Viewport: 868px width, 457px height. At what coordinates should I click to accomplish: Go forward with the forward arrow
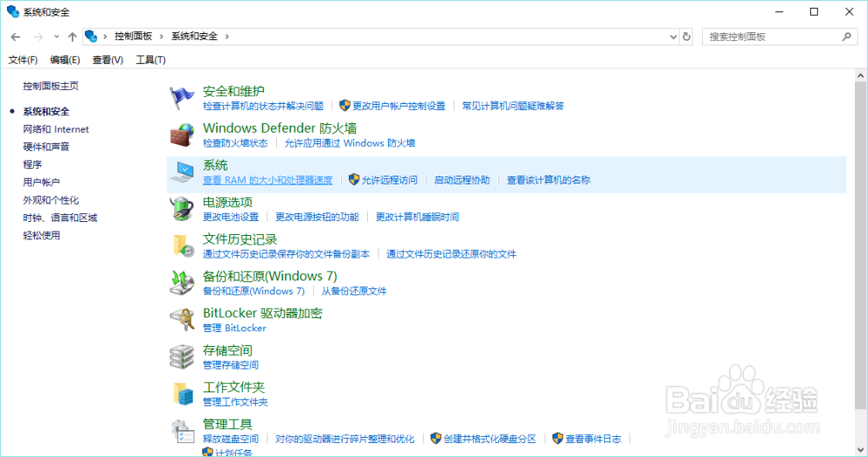point(38,36)
